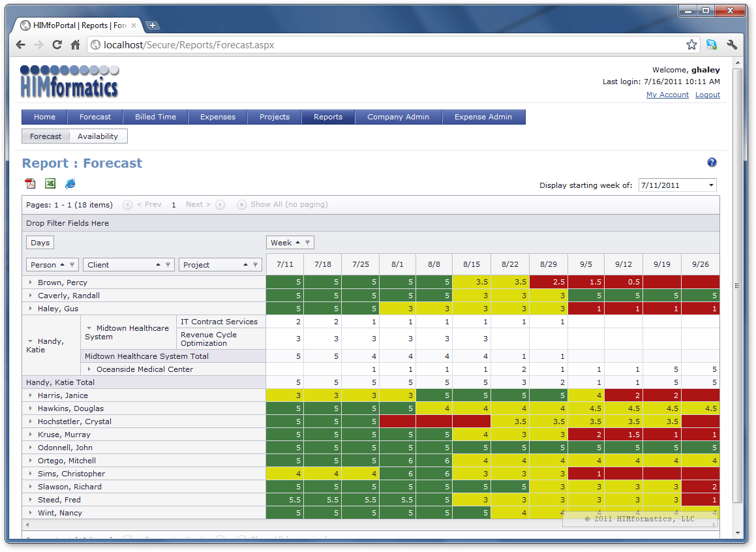756x552 pixels.
Task: Reload the page using browser refresh icon
Action: coord(57,45)
